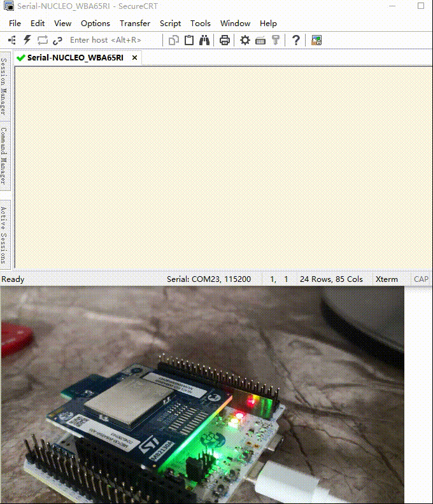Click the Help question mark icon
The height and width of the screenshot is (504, 433).
pyautogui.click(x=296, y=40)
